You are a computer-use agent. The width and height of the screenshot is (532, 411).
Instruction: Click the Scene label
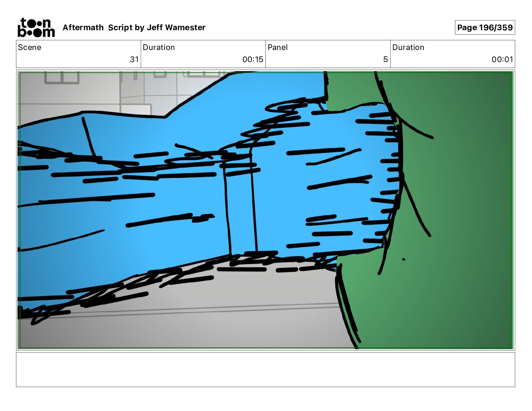(x=30, y=47)
